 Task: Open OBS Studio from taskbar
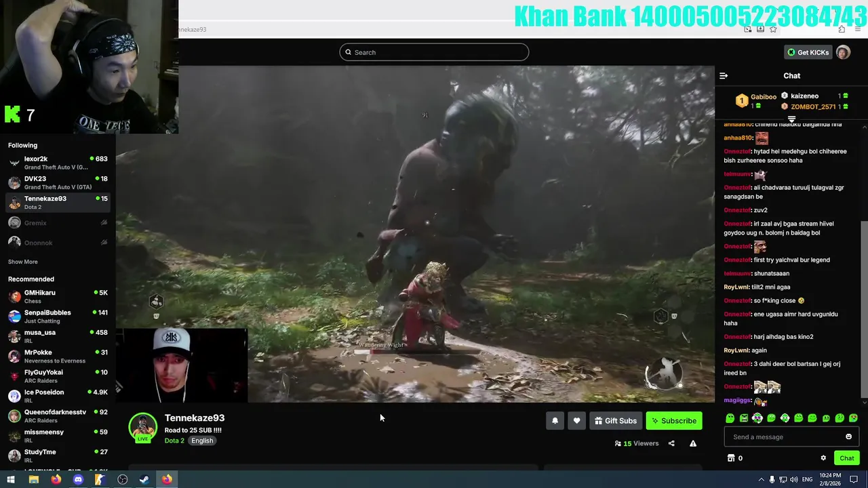tap(122, 479)
